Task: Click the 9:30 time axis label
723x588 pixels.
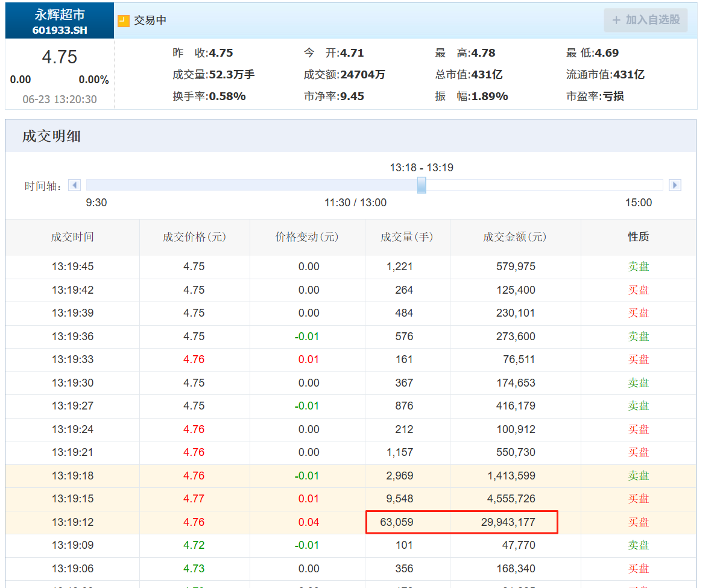Action: click(96, 203)
